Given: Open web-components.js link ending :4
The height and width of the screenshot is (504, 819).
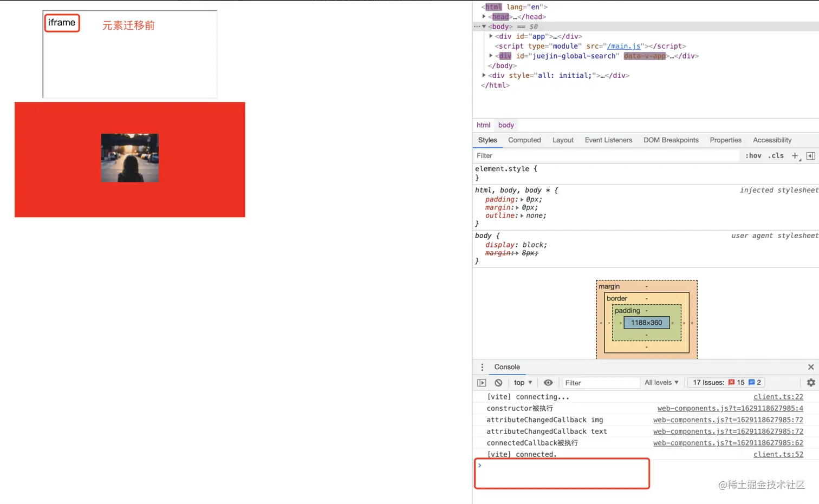Looking at the screenshot, I should click(x=730, y=408).
